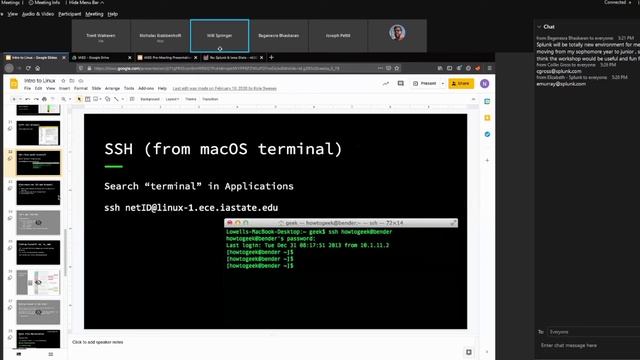
Task: Open the Slides Insert menu
Action: tap(64, 88)
